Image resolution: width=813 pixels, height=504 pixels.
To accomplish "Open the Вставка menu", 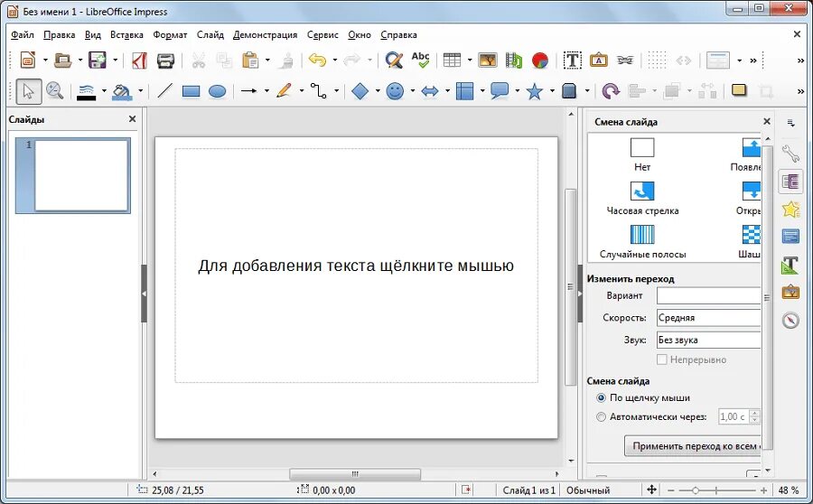I will [126, 34].
